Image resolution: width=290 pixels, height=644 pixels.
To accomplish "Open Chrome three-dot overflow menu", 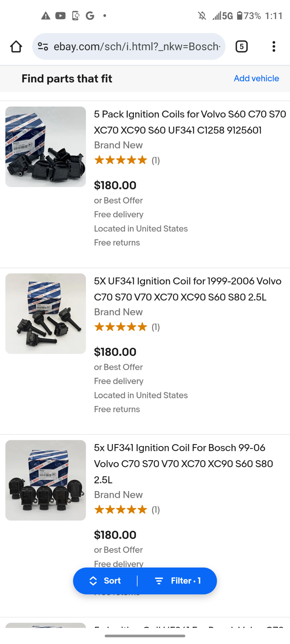I will pyautogui.click(x=274, y=46).
